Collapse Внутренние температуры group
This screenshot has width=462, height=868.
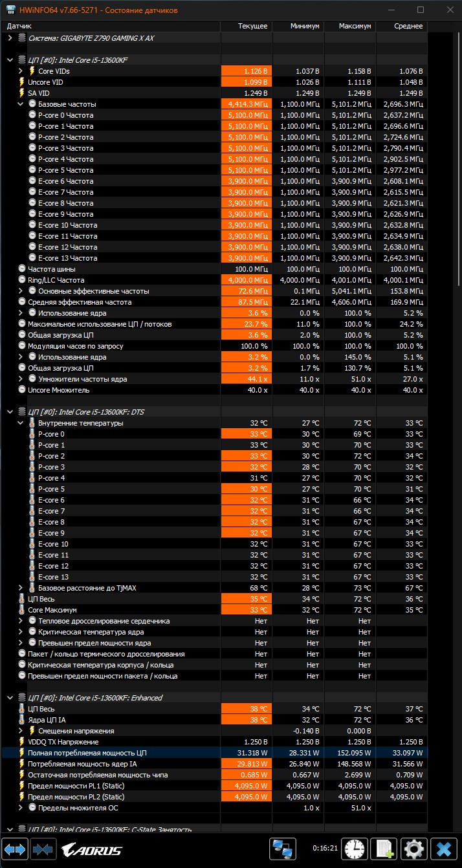20,423
